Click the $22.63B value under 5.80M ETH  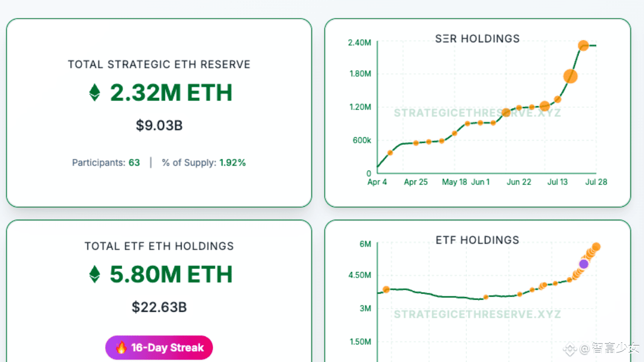coord(159,307)
